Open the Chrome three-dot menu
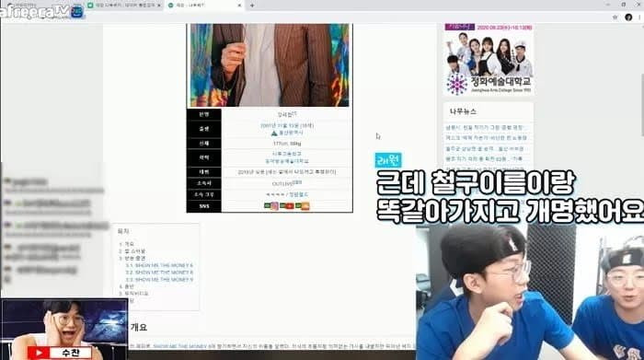The height and width of the screenshot is (360, 644). click(x=639, y=17)
